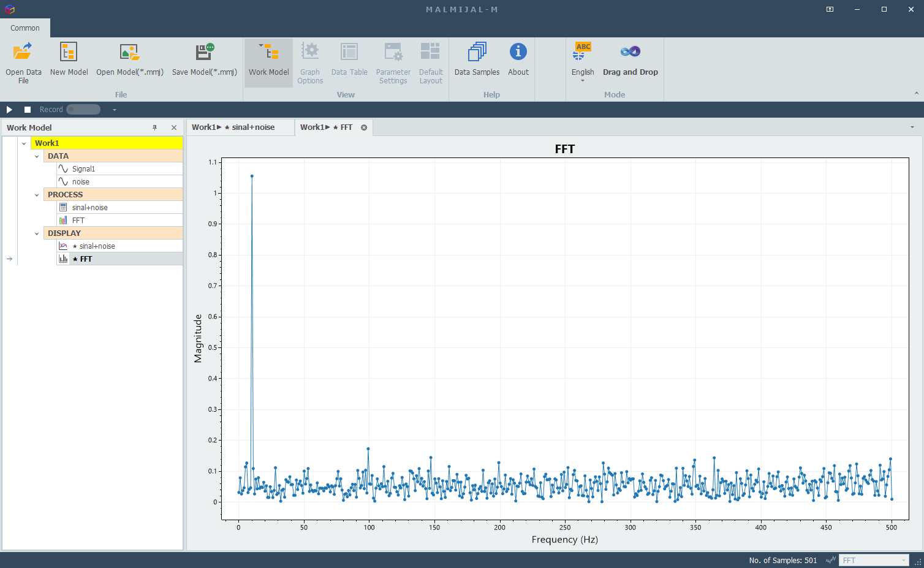Select sinal+noise under PROCESS

tap(119, 208)
